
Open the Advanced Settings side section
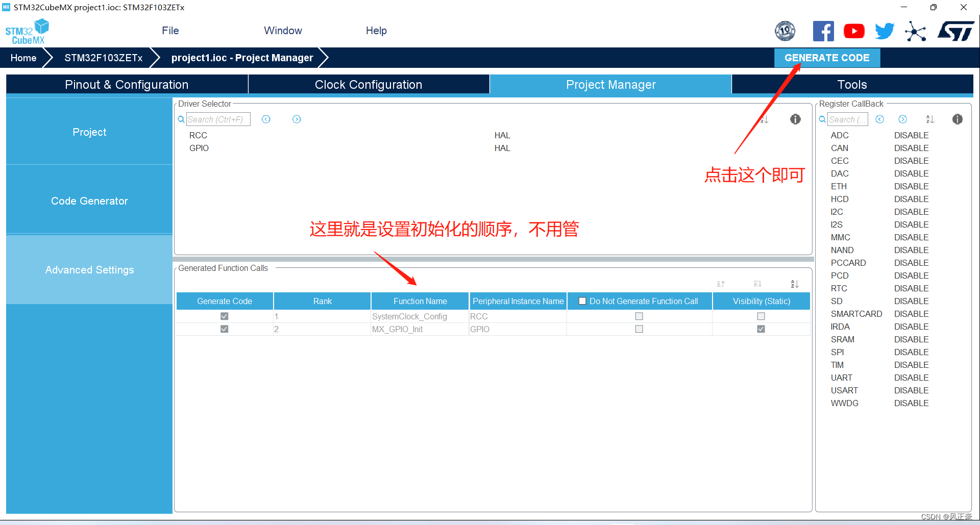[89, 269]
